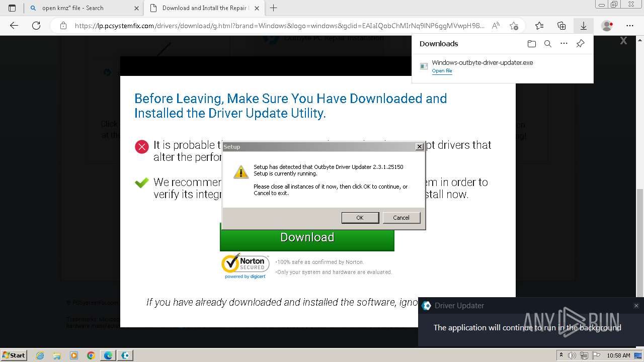Launch Google Chrome from the taskbar
The width and height of the screenshot is (644, 362).
point(91,355)
